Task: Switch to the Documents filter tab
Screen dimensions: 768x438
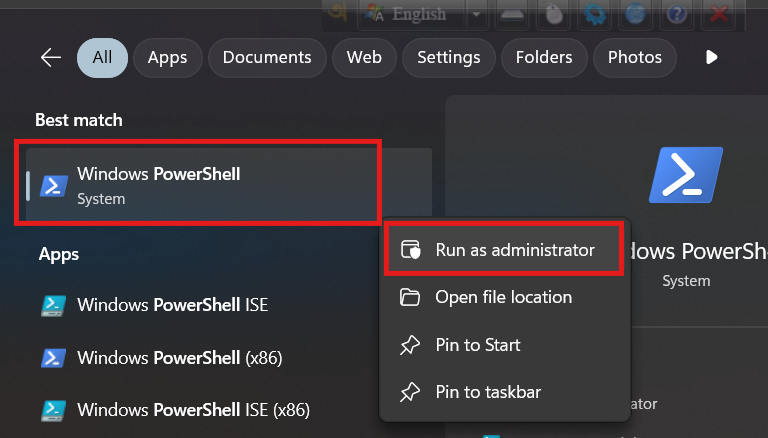Action: point(267,58)
